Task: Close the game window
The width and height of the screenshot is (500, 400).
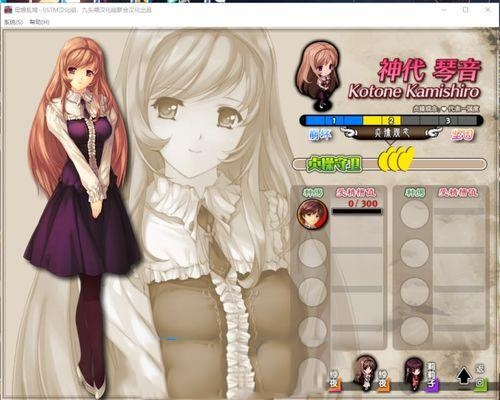Action: [x=488, y=10]
